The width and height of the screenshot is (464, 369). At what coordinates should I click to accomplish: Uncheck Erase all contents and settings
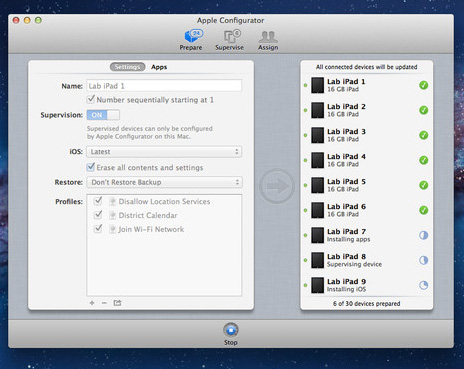(91, 167)
